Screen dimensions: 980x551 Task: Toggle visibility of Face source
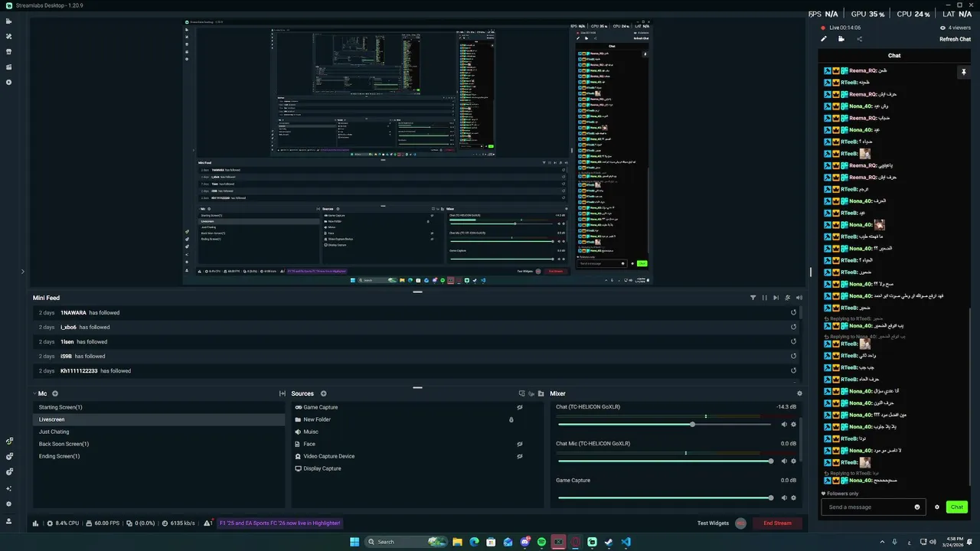[519, 444]
